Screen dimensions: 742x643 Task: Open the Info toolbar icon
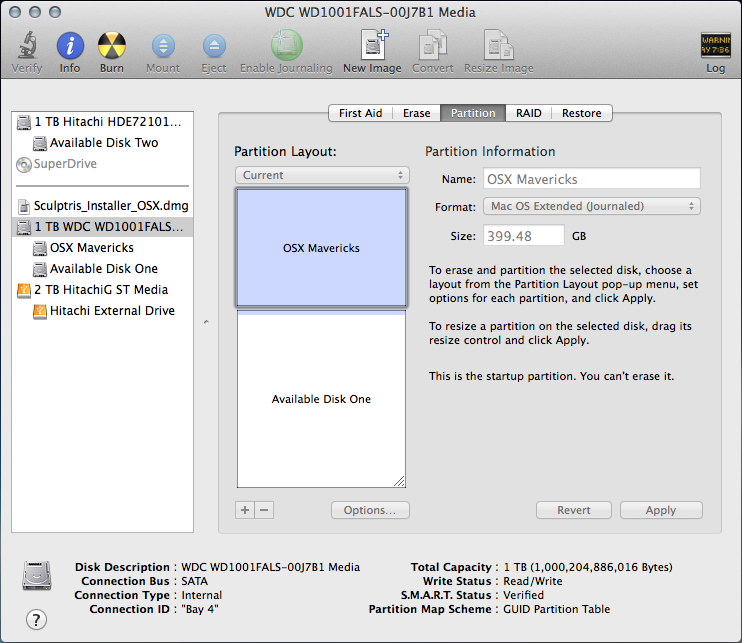coord(70,46)
